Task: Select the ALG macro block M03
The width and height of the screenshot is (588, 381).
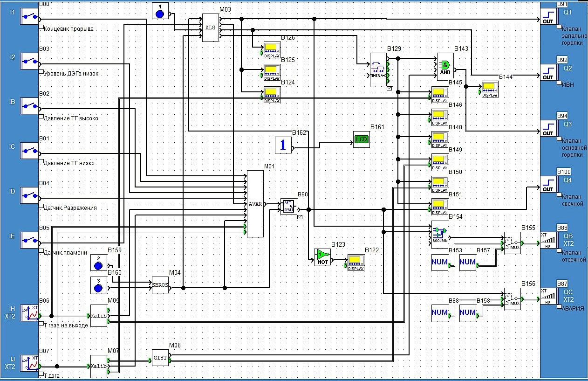Action: click(210, 28)
